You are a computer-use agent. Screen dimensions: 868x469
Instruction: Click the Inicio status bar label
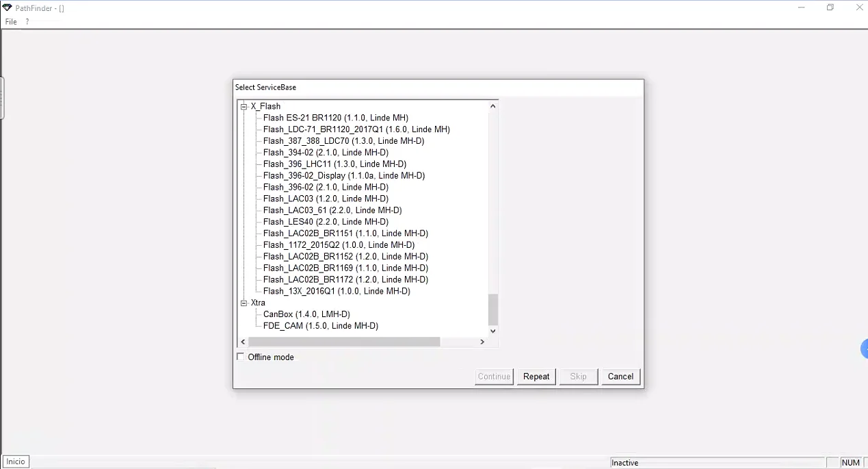(x=16, y=462)
